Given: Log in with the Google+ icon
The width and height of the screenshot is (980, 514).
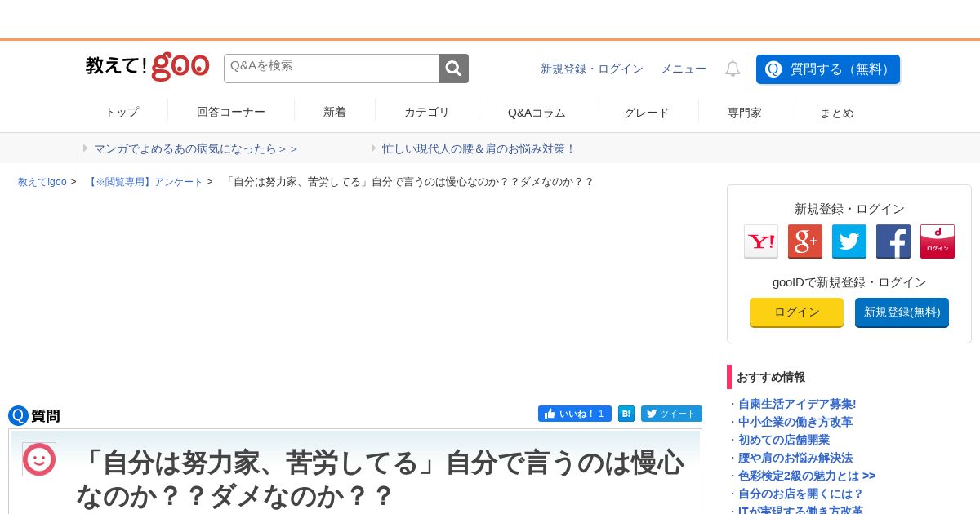Looking at the screenshot, I should point(805,241).
